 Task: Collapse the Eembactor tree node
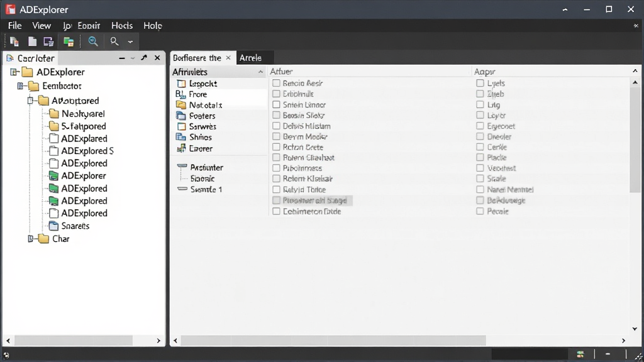click(20, 85)
